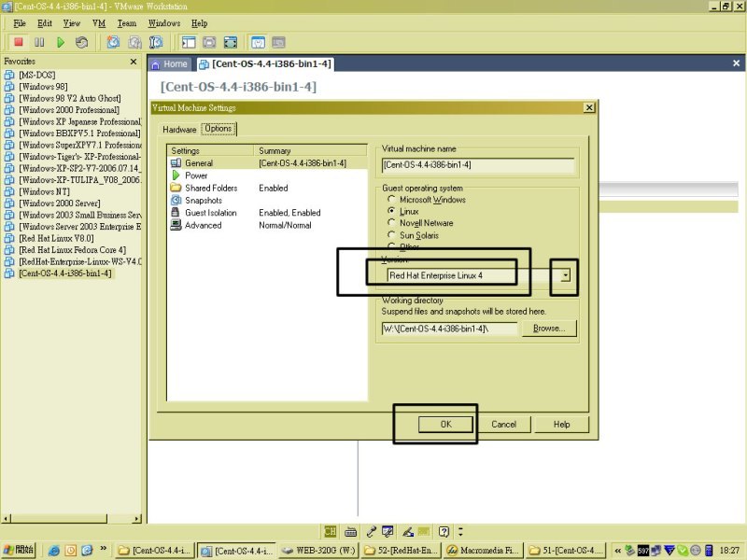Select Sun Solaris guest OS radio
This screenshot has width=747, height=560.
tap(391, 234)
